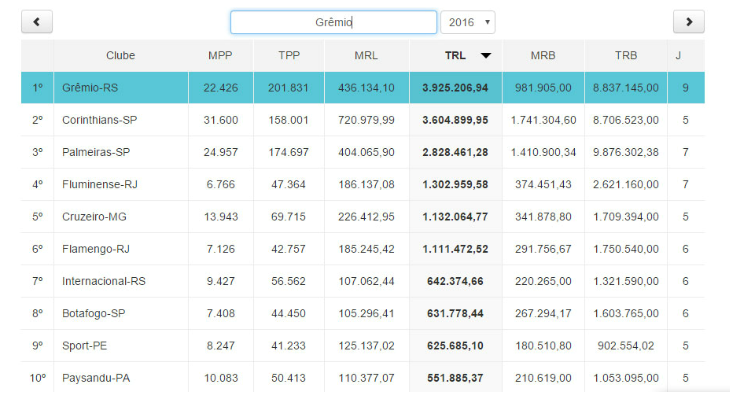Sort by TPP column header
Image resolution: width=730 pixels, height=400 pixels.
click(x=289, y=56)
